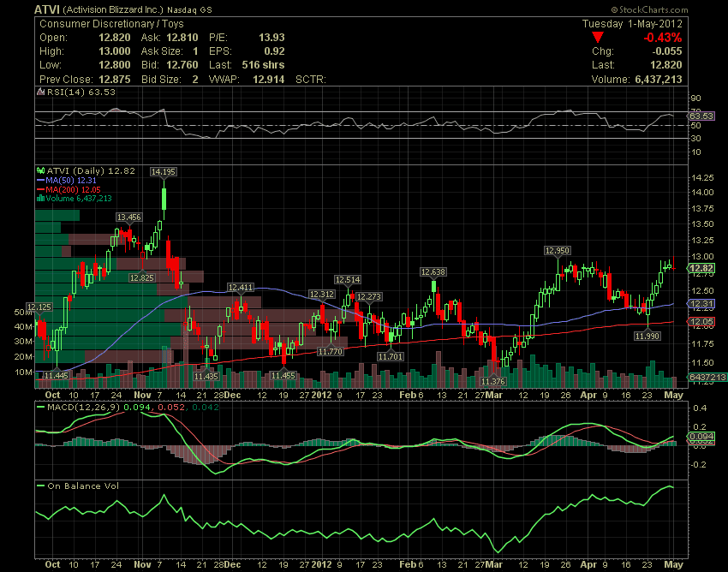The height and width of the screenshot is (572, 728).
Task: Click the blue MA(50) legend line marker
Action: (x=41, y=180)
